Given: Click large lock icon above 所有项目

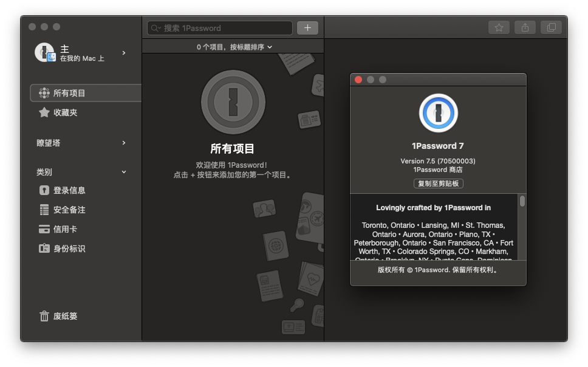Looking at the screenshot, I should (233, 102).
